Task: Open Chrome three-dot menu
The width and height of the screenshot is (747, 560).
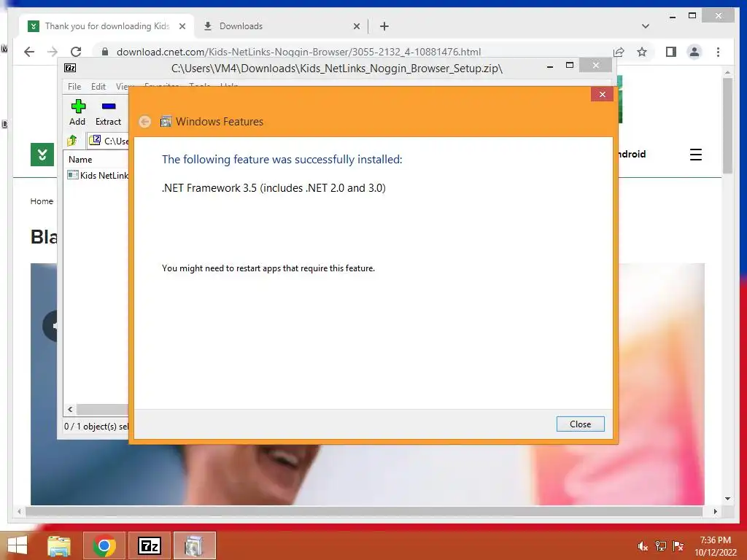Action: click(x=718, y=52)
